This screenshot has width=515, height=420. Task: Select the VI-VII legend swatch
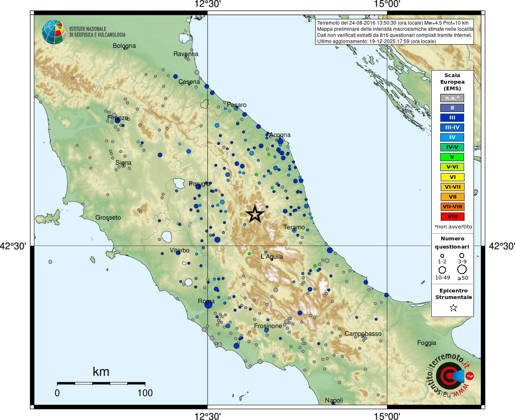(452, 187)
